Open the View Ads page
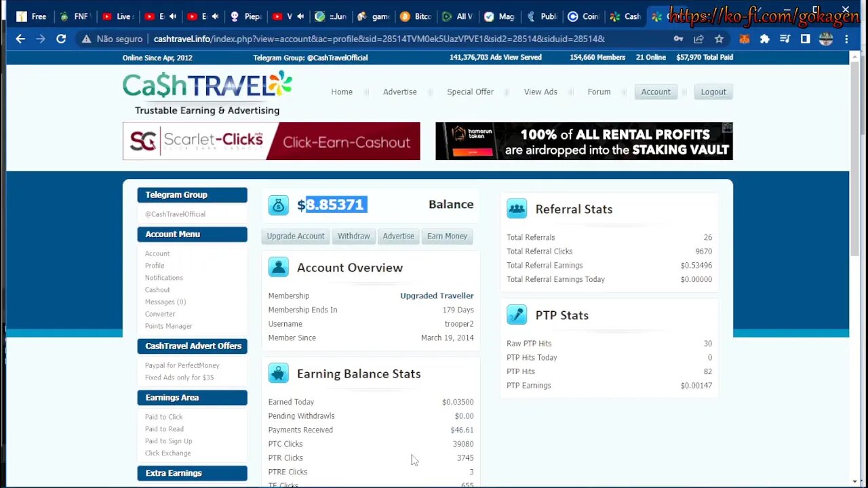The width and height of the screenshot is (868, 488). [540, 92]
